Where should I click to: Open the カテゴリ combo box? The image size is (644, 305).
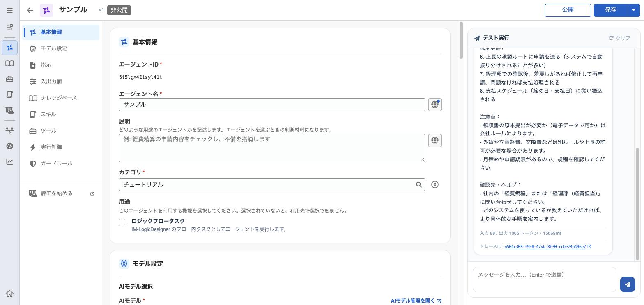[272, 185]
